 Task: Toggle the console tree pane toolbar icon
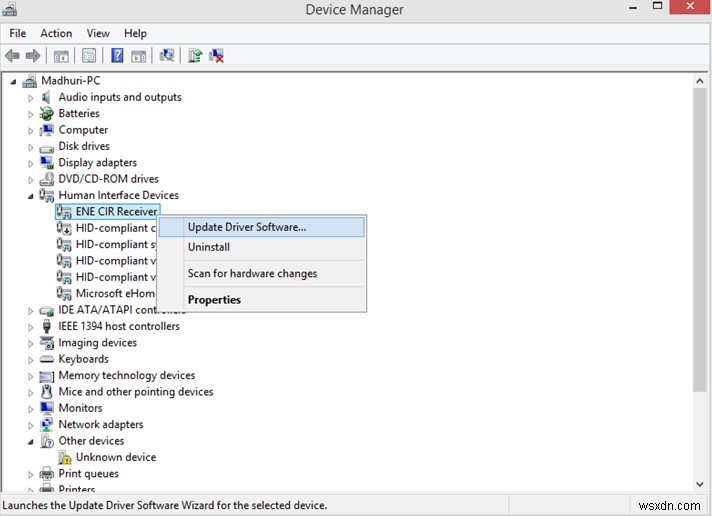61,56
